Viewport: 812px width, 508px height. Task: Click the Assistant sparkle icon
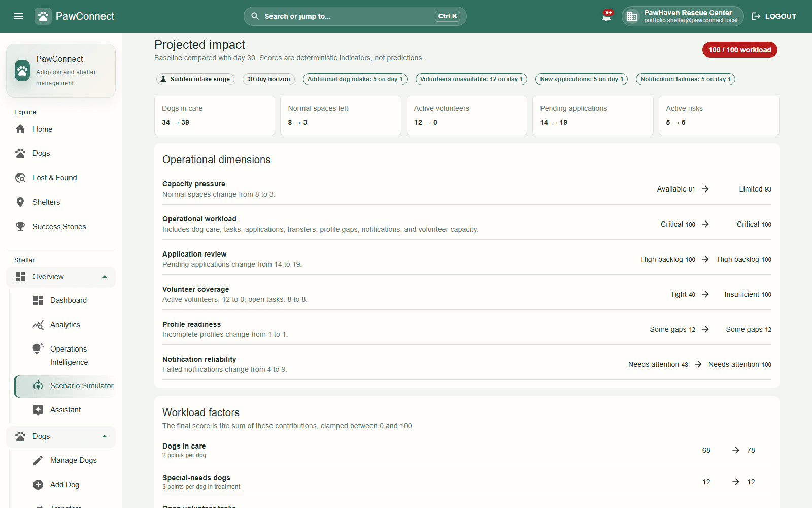[38, 410]
